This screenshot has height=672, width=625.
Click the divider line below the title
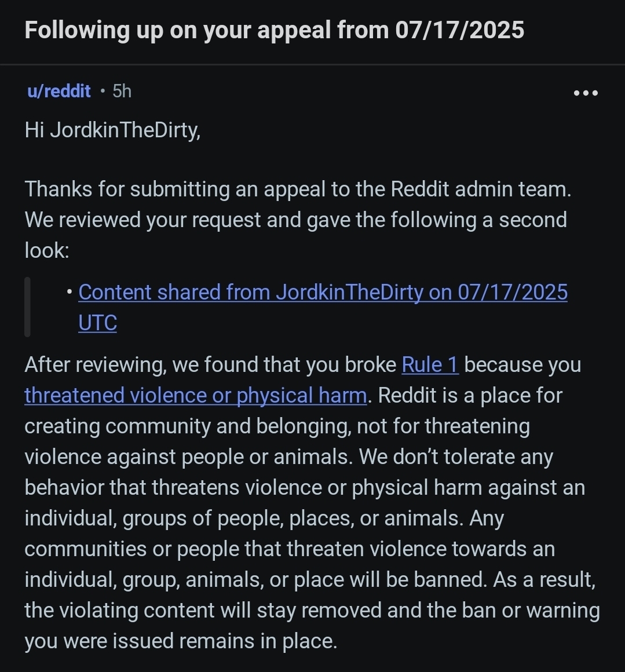tap(312, 64)
